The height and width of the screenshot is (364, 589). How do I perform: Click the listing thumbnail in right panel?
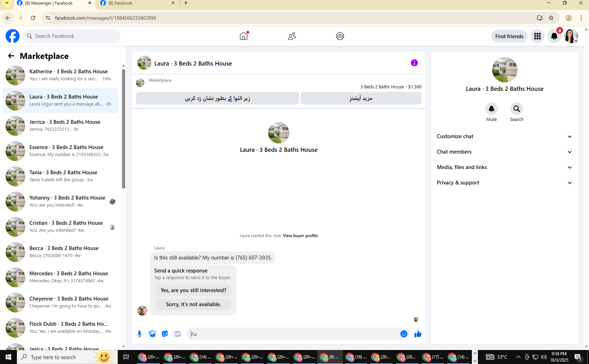tap(505, 70)
